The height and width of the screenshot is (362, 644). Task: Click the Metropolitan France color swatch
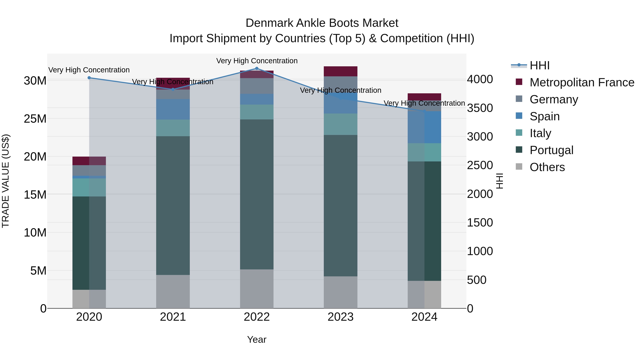[519, 82]
